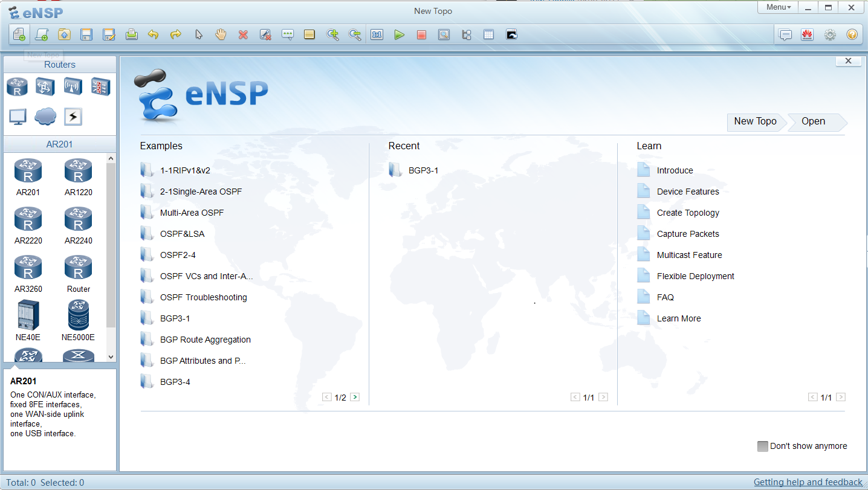868x490 pixels.
Task: Select the yellow rectangle palette tool
Action: pos(309,35)
